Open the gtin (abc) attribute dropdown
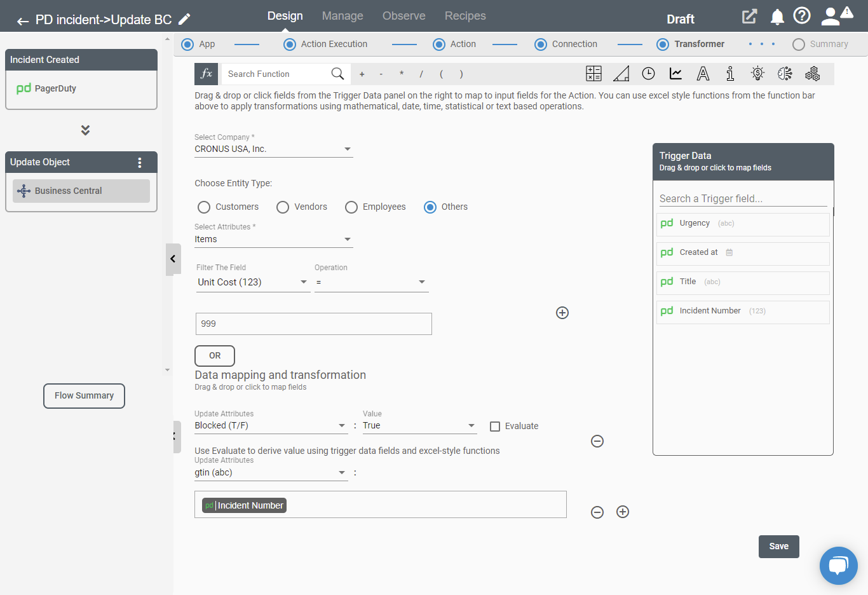 pos(271,473)
